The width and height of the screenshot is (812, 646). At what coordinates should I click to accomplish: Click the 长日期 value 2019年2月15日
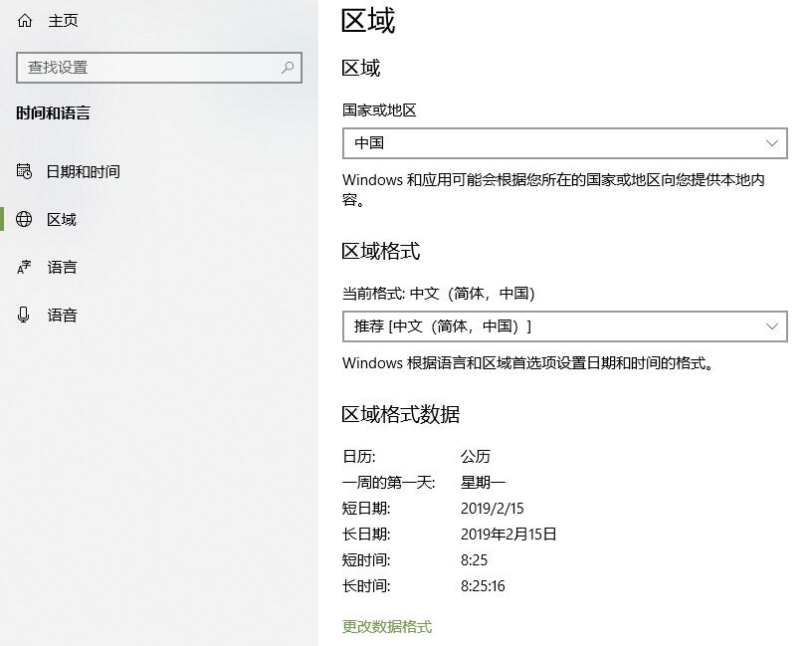click(508, 535)
